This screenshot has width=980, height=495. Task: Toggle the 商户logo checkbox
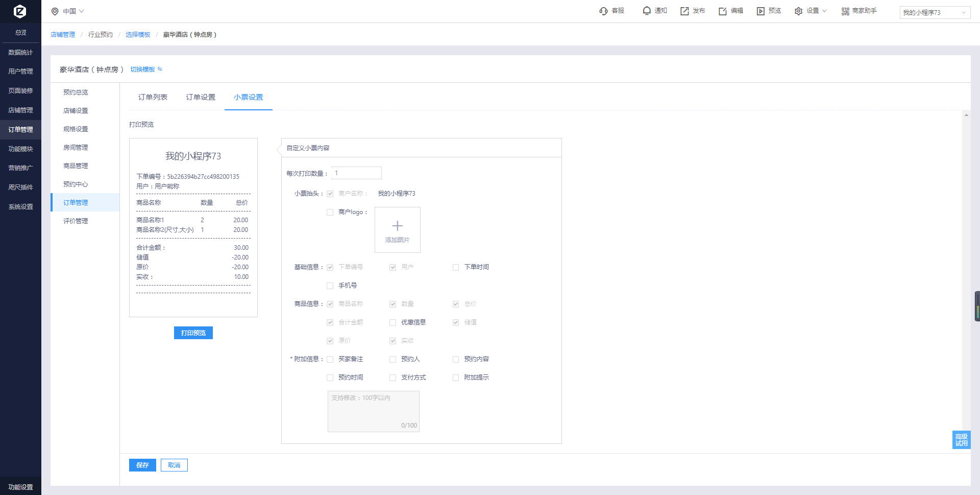point(330,212)
